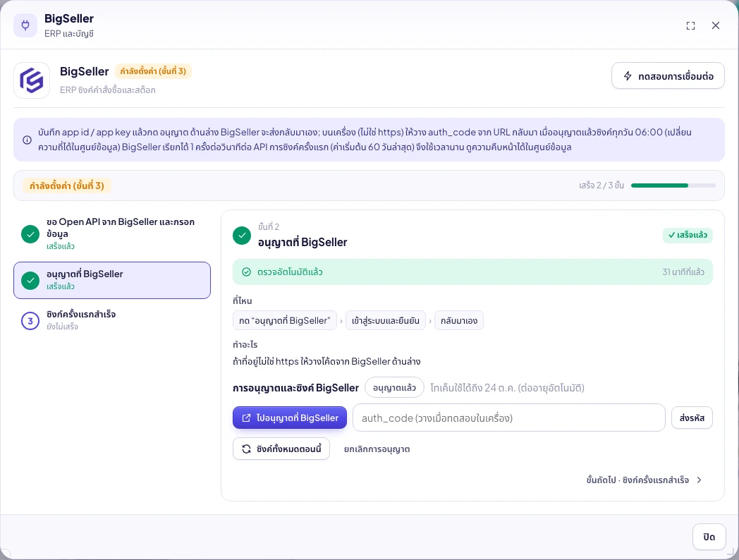Go to ขั้นถัดไป · ซิงค์ครั้งแรกสำเร็จ
This screenshot has width=739, height=560.
645,480
